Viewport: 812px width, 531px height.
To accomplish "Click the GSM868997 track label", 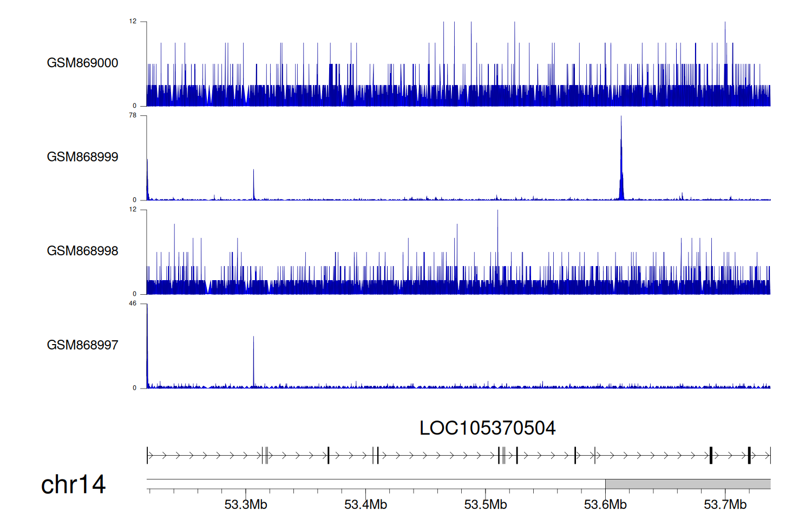I will point(82,345).
